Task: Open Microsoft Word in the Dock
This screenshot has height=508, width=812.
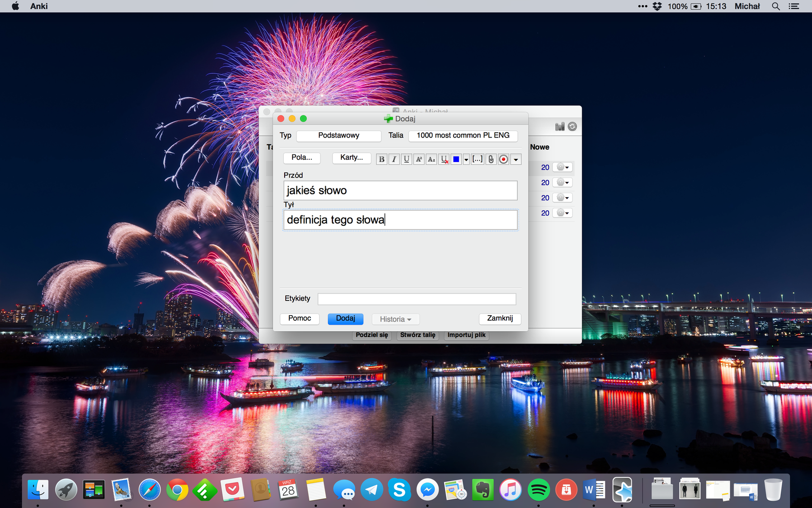Action: click(594, 490)
